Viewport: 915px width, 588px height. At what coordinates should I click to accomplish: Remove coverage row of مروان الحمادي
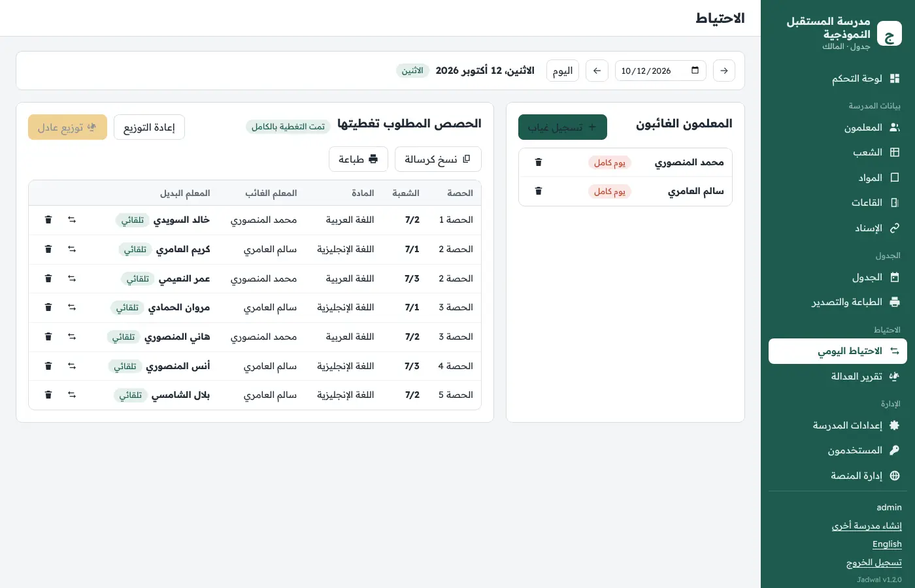coord(48,307)
